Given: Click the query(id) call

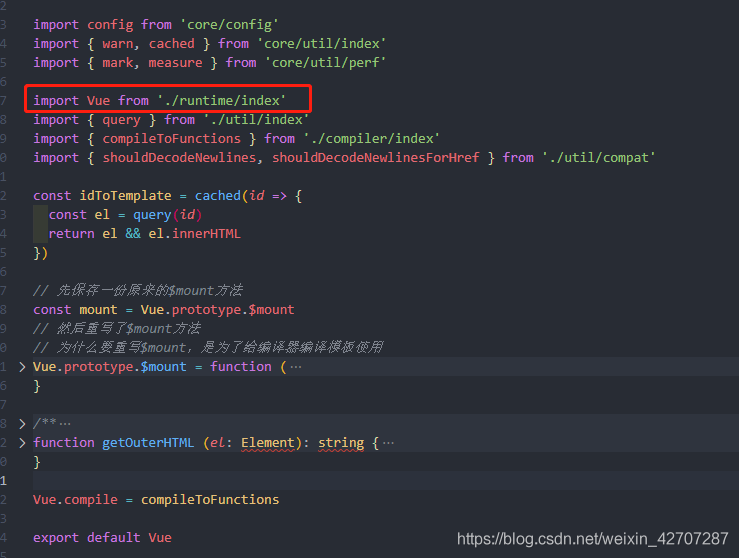Looking at the screenshot, I should 167,215.
